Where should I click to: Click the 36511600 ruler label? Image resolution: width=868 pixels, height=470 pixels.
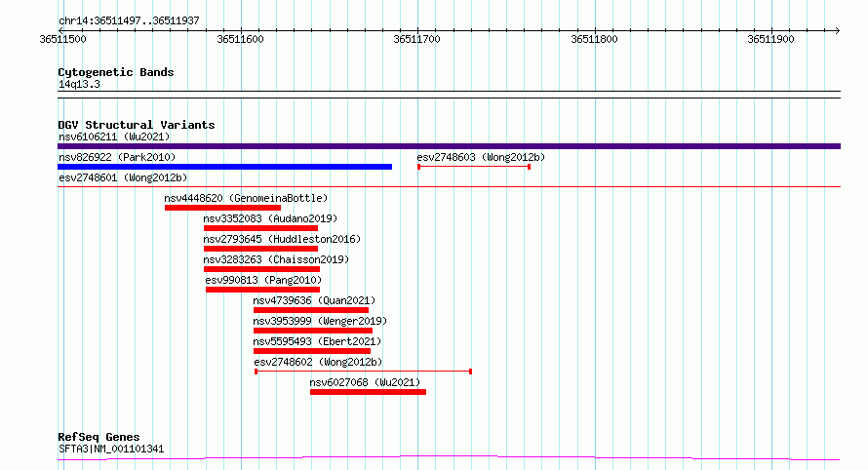(x=240, y=39)
